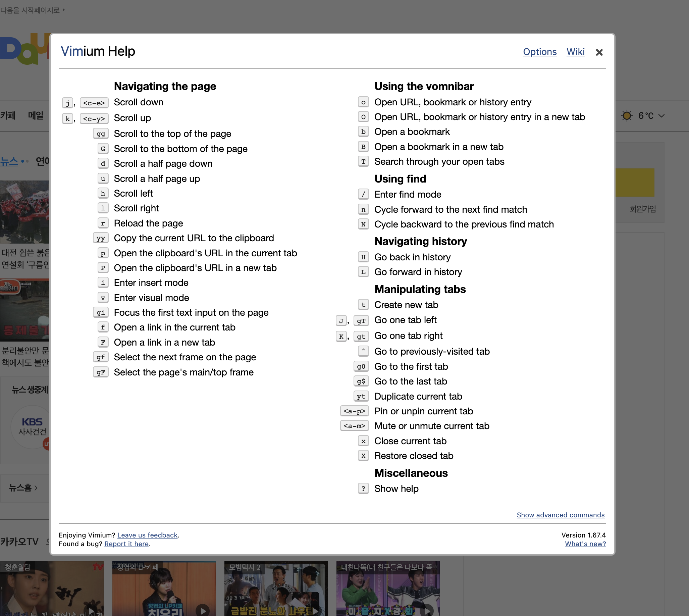This screenshot has height=616, width=689.
Task: Click the 'g$' key badge for last tab
Action: tap(361, 381)
